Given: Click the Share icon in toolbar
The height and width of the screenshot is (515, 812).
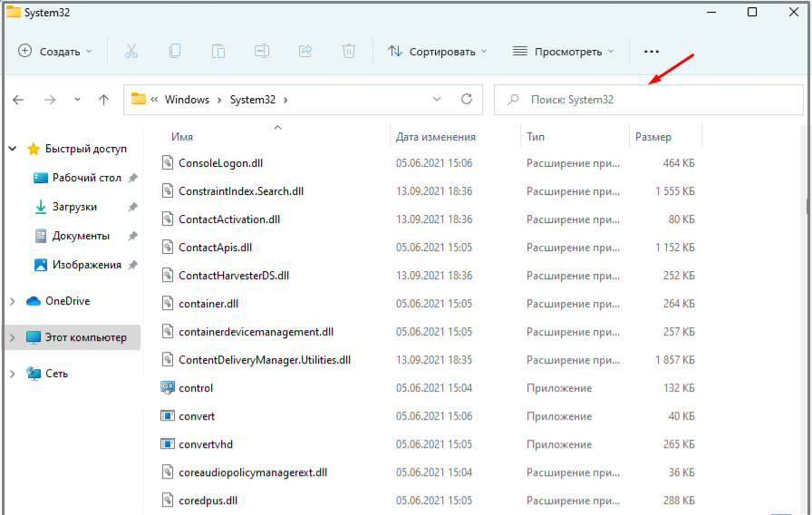Looking at the screenshot, I should 305,52.
